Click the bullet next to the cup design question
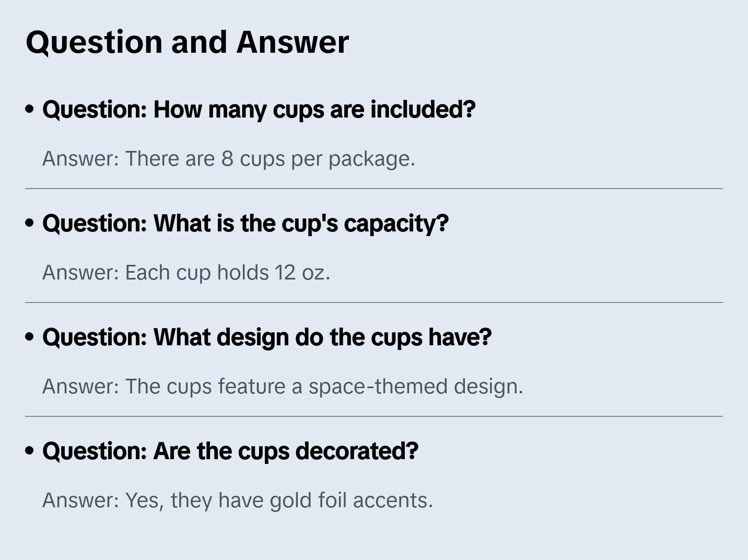 (30, 337)
